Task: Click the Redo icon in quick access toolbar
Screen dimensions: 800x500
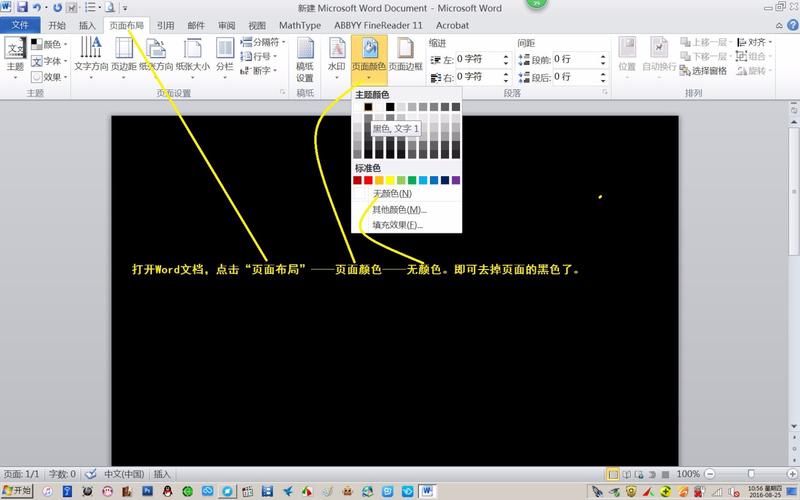Action: (57, 8)
